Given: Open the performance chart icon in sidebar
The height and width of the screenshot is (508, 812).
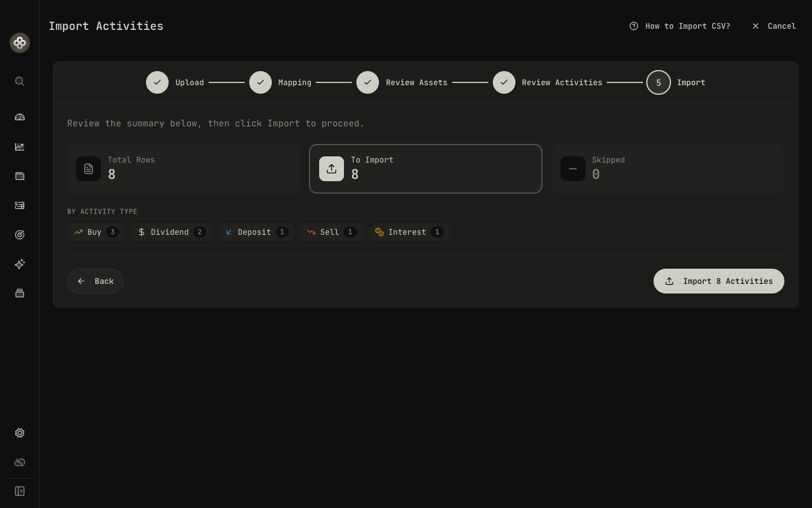Looking at the screenshot, I should (20, 147).
